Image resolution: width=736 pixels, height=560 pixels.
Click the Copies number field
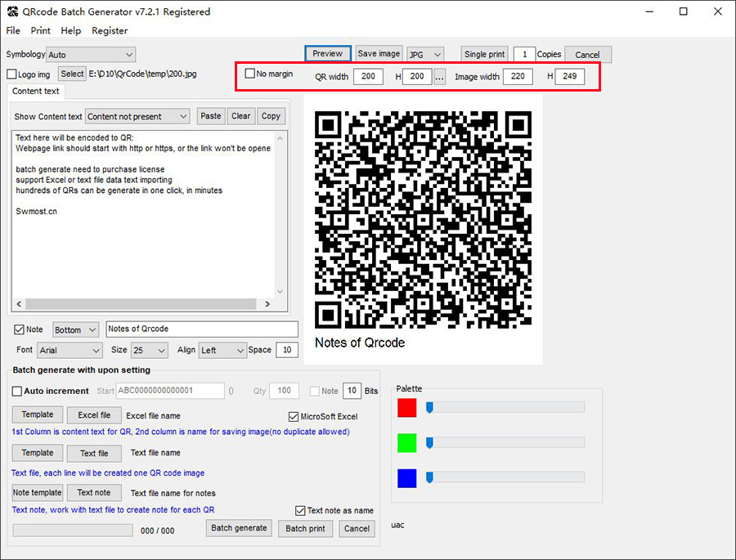pyautogui.click(x=524, y=55)
